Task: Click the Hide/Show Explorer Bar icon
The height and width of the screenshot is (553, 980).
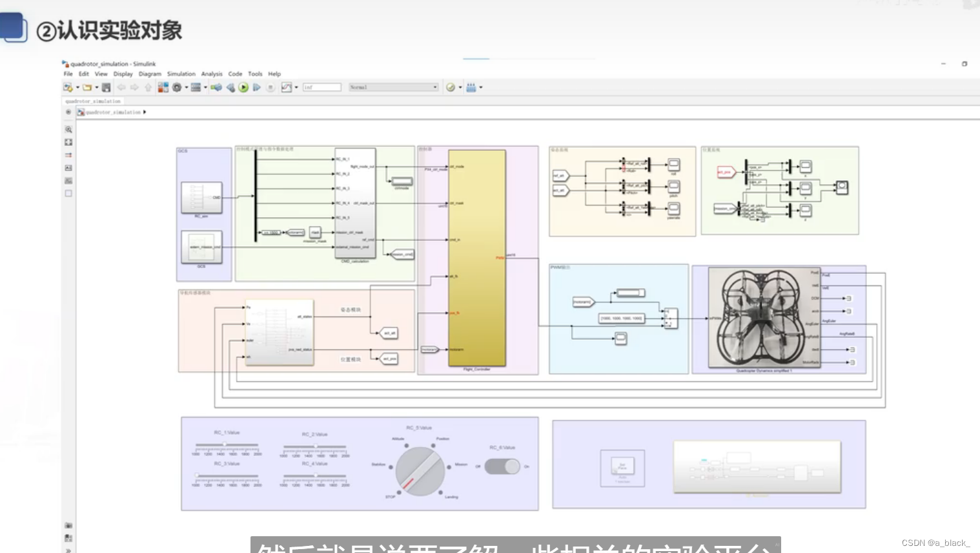Action: click(x=68, y=112)
